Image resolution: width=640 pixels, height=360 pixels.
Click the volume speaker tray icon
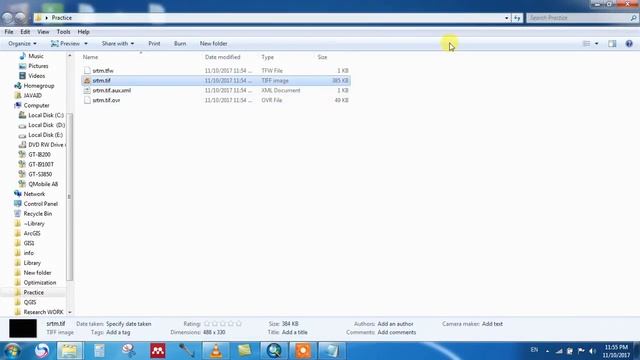[592, 351]
